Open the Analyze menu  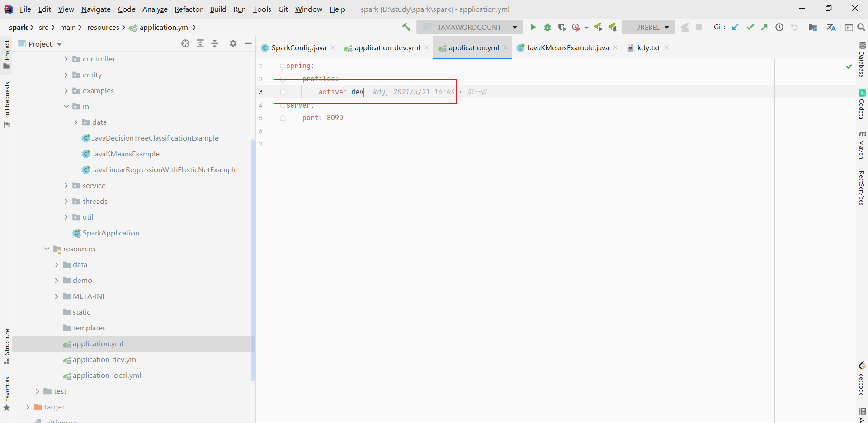pos(155,9)
